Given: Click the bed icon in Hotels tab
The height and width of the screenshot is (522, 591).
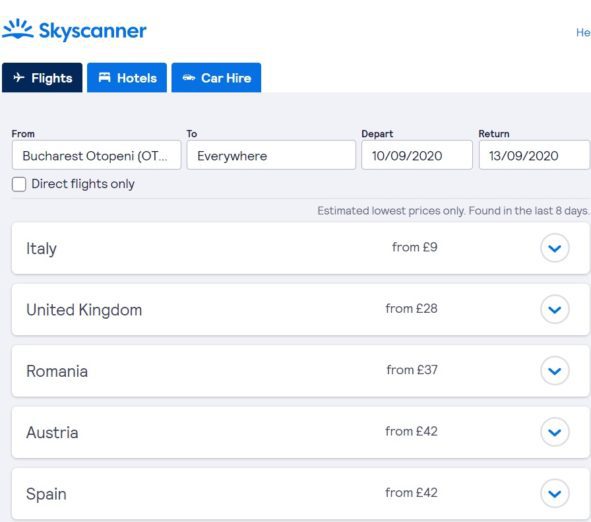Looking at the screenshot, I should click(104, 78).
